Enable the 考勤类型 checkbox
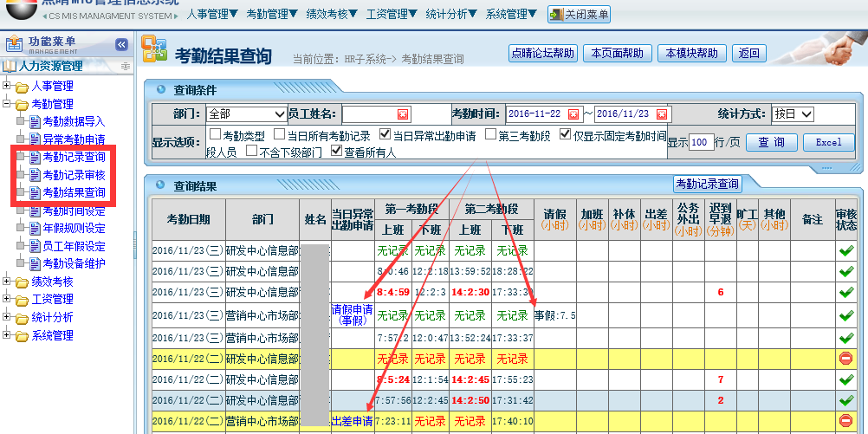Screen dimensions: 868x434 pyautogui.click(x=215, y=135)
